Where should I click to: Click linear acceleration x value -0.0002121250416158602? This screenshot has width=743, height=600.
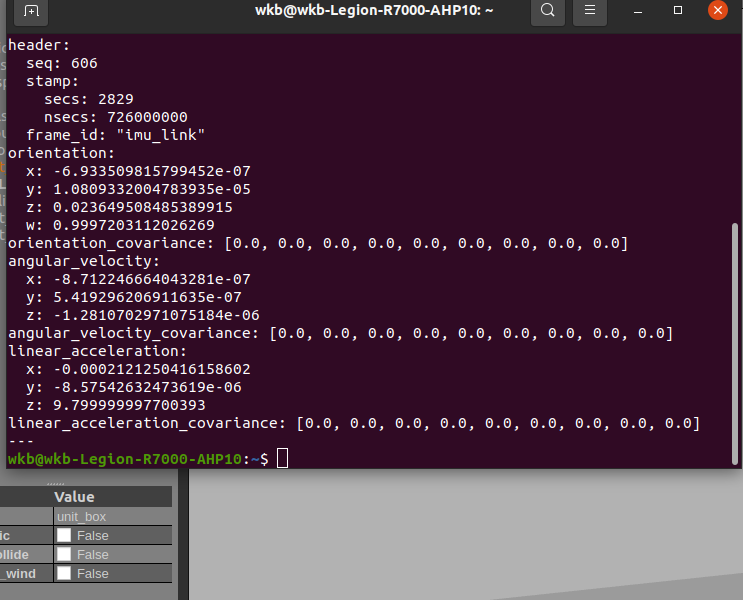pyautogui.click(x=152, y=369)
